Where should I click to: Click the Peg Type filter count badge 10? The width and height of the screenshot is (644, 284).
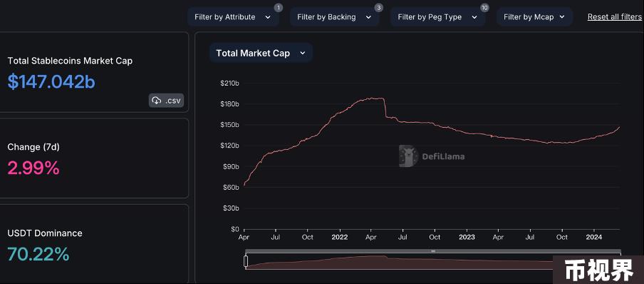click(484, 8)
